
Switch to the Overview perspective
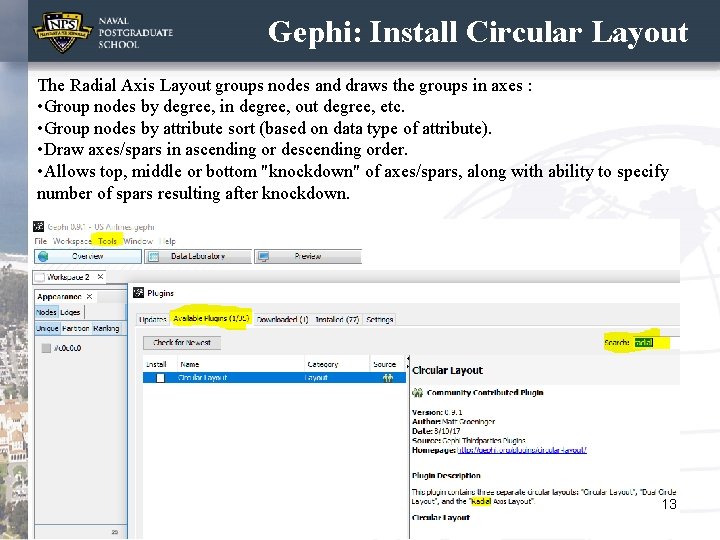click(x=88, y=256)
